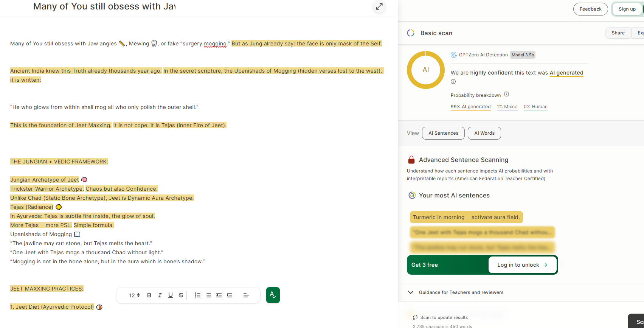Image resolution: width=644 pixels, height=328 pixels.
Task: Click Sign up button
Action: (627, 9)
